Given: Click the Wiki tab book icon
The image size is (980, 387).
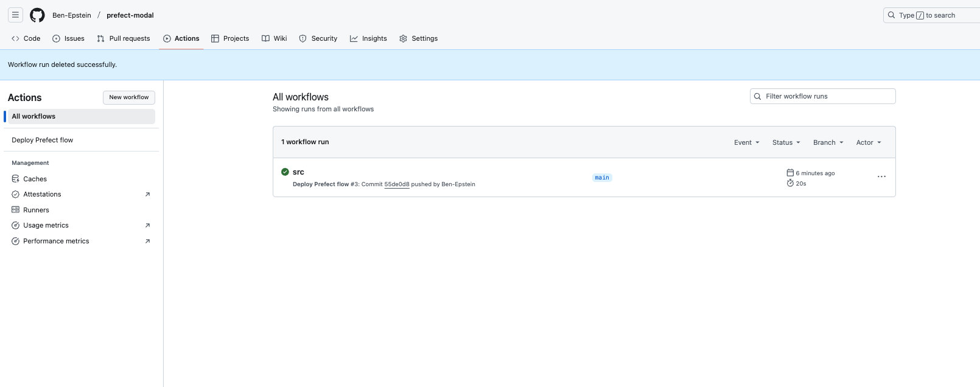Looking at the screenshot, I should (x=265, y=38).
